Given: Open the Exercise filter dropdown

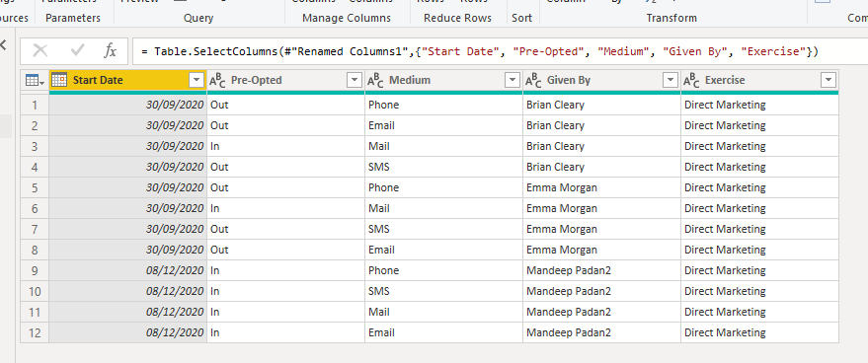Looking at the screenshot, I should tap(829, 80).
